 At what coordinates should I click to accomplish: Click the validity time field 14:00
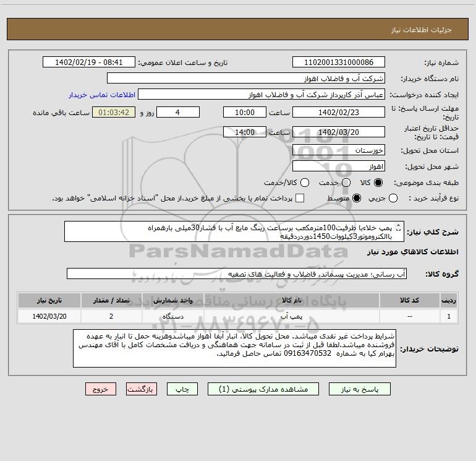[245, 132]
